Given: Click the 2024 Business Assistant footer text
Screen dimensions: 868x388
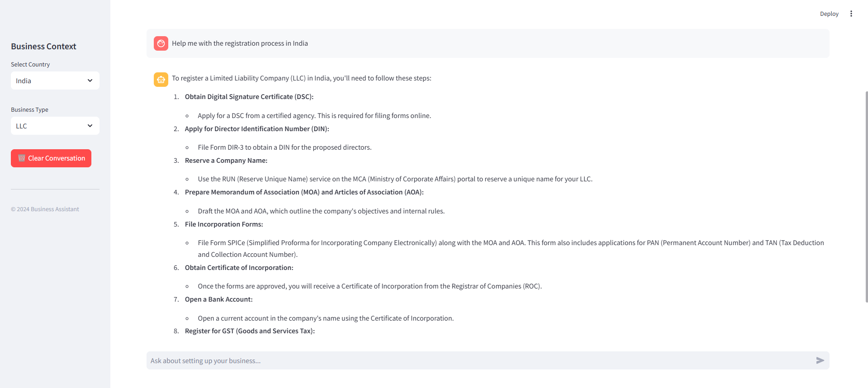Looking at the screenshot, I should [x=45, y=209].
